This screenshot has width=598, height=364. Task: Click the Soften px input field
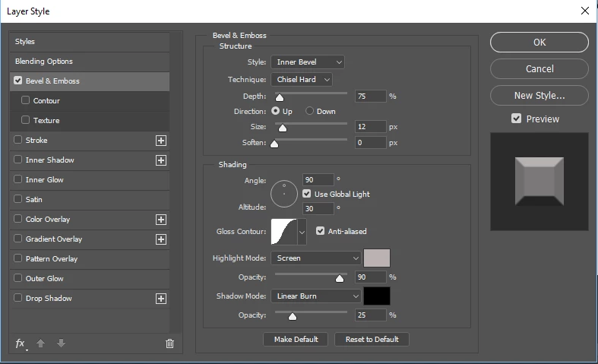(x=370, y=143)
